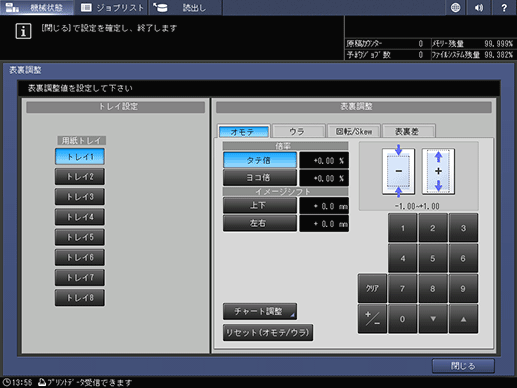Tap keypad number 4

(403, 258)
